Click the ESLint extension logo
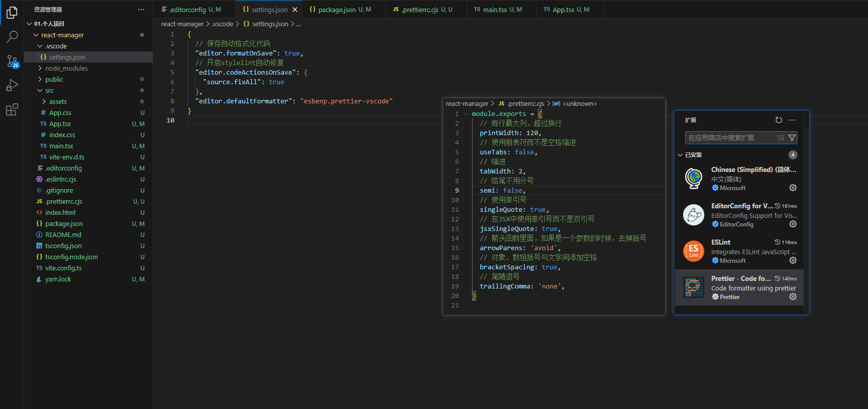868x409 pixels. pos(694,251)
